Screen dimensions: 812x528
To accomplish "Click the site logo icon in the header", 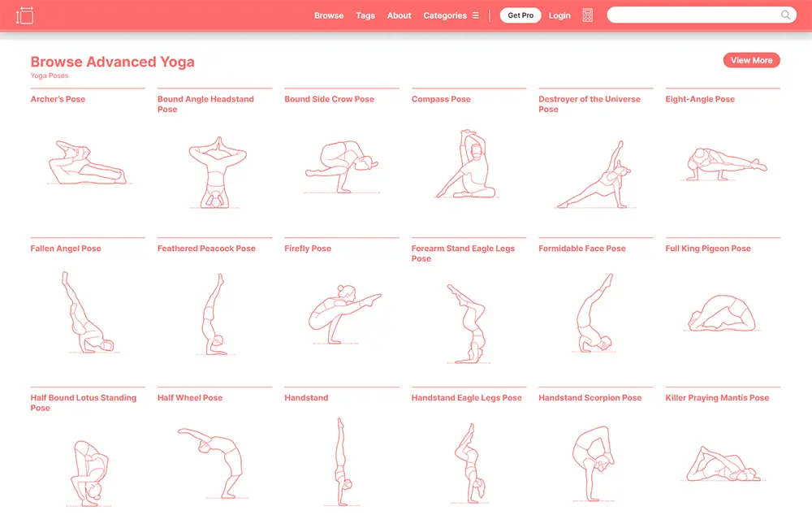I will (x=24, y=15).
